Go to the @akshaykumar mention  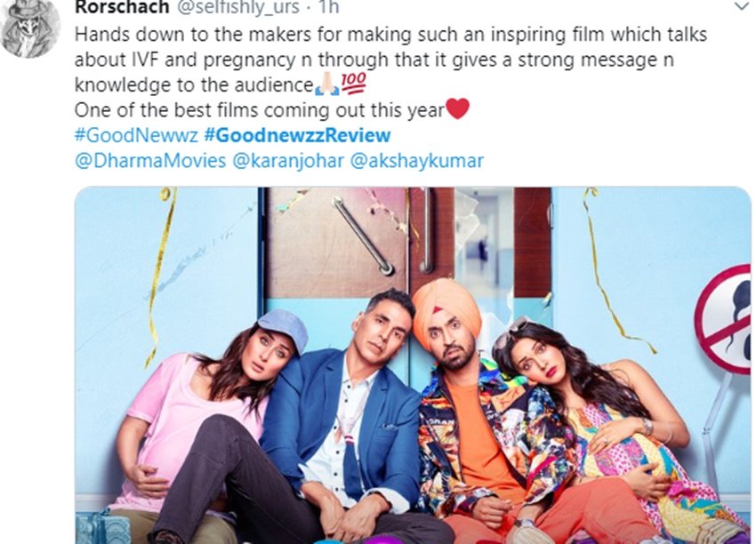pyautogui.click(x=416, y=161)
